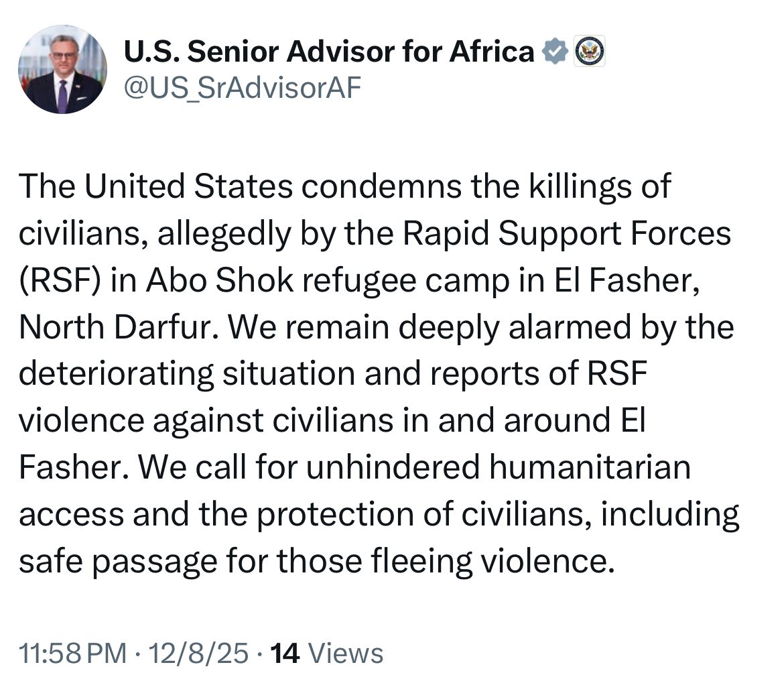Viewport: 784px width, 677px height.
Task: Open the U.S. Senior Advisor for Africa profile name
Action: [330, 52]
